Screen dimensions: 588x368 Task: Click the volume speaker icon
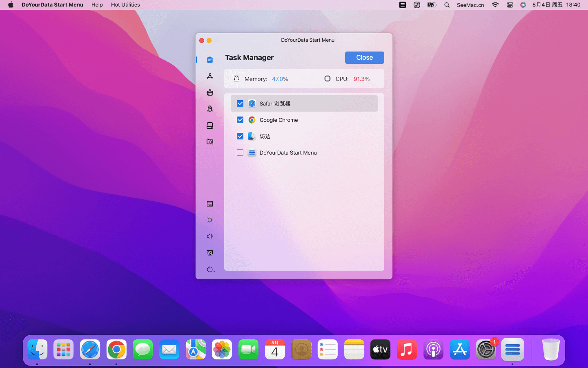[210, 236]
